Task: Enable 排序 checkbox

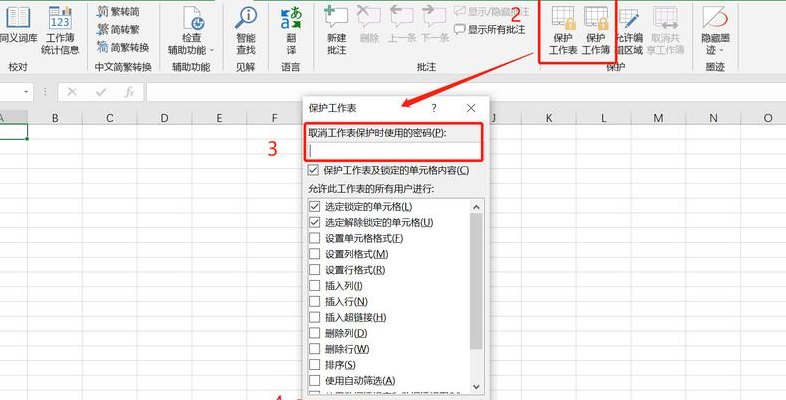Action: click(314, 365)
